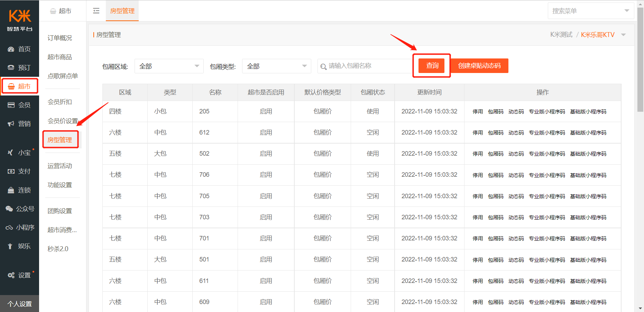Open the 搜索菜单 dropdown
644x312 pixels.
(x=591, y=11)
